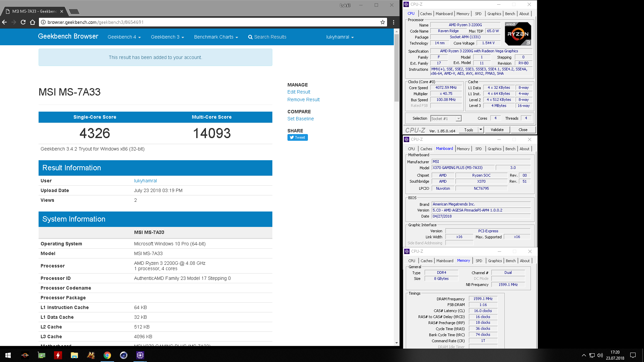644x362 pixels.
Task: Close the MSI MS-7A33 browser tab
Action: pos(62,11)
